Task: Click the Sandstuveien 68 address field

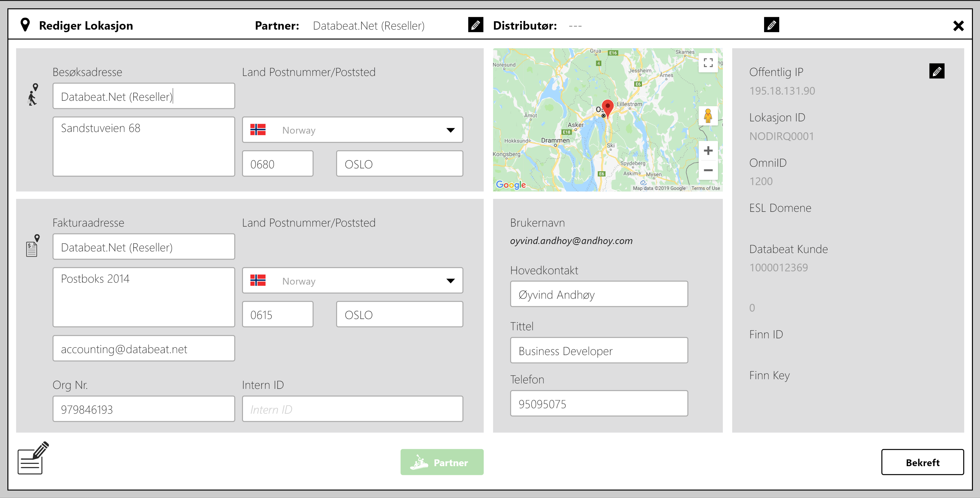Action: (143, 151)
